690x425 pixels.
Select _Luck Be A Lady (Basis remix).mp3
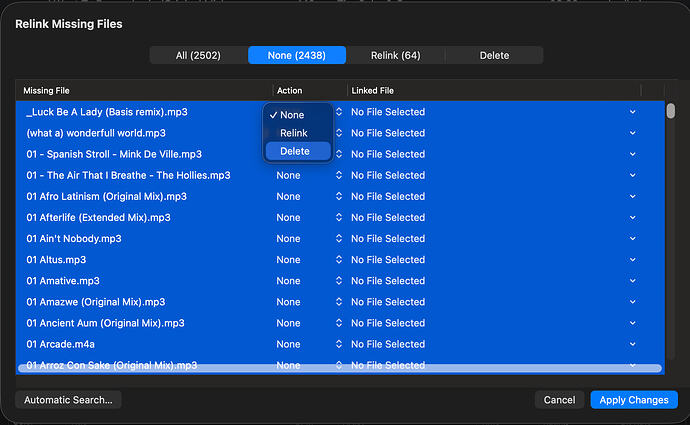pos(107,112)
